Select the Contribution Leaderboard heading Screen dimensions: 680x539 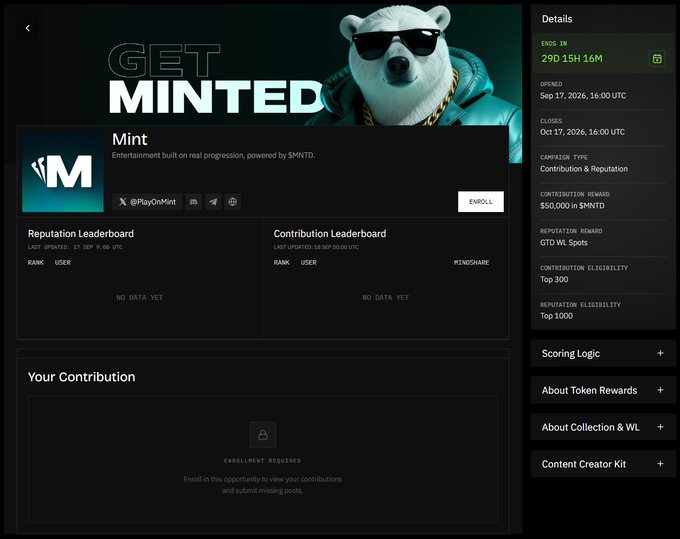coord(330,234)
